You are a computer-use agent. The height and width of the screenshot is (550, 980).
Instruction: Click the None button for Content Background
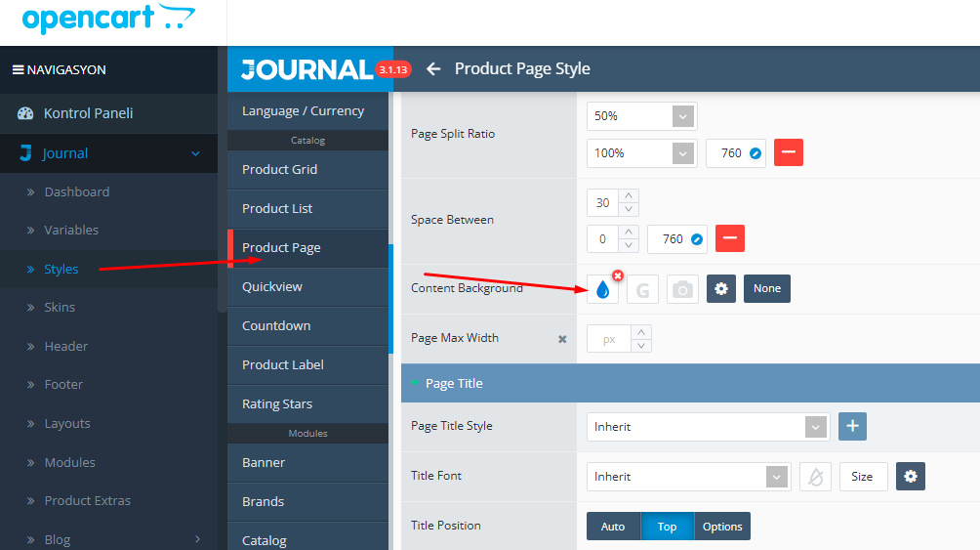767,288
